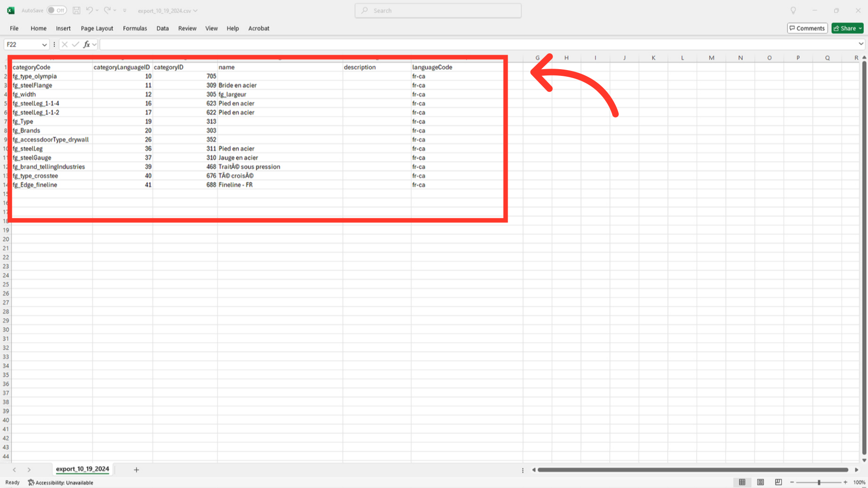Click the Save icon in title bar

point(76,10)
